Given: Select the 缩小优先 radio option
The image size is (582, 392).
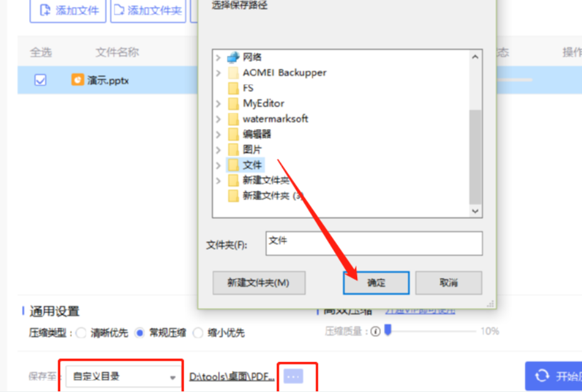Looking at the screenshot, I should [198, 333].
